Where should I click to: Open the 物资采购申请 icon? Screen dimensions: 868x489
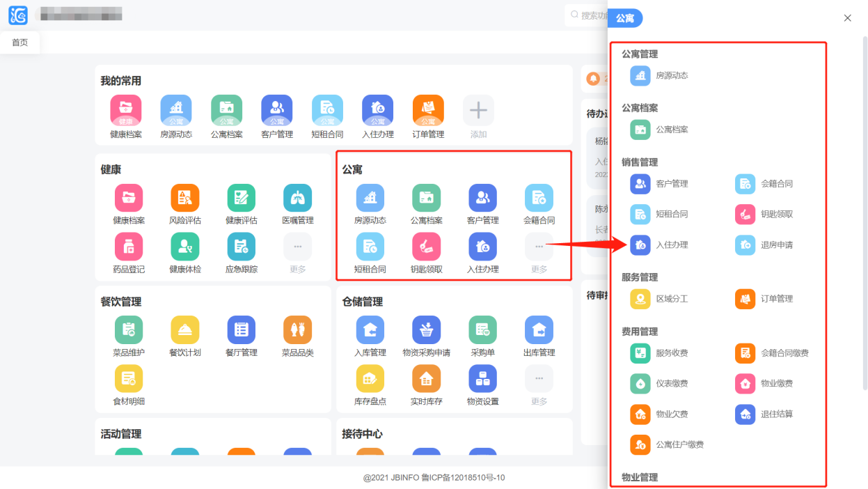pyautogui.click(x=427, y=328)
